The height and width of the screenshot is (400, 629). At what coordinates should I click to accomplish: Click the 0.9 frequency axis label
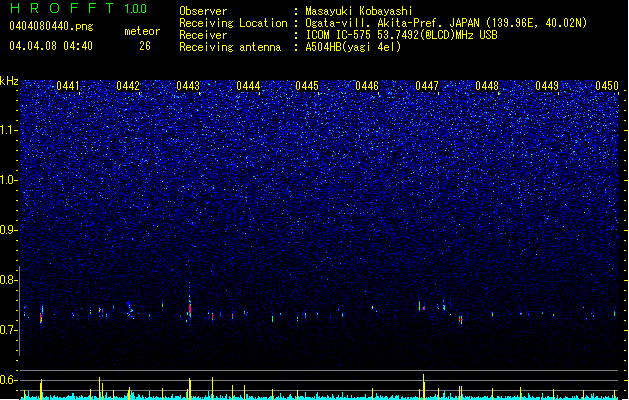coord(9,230)
